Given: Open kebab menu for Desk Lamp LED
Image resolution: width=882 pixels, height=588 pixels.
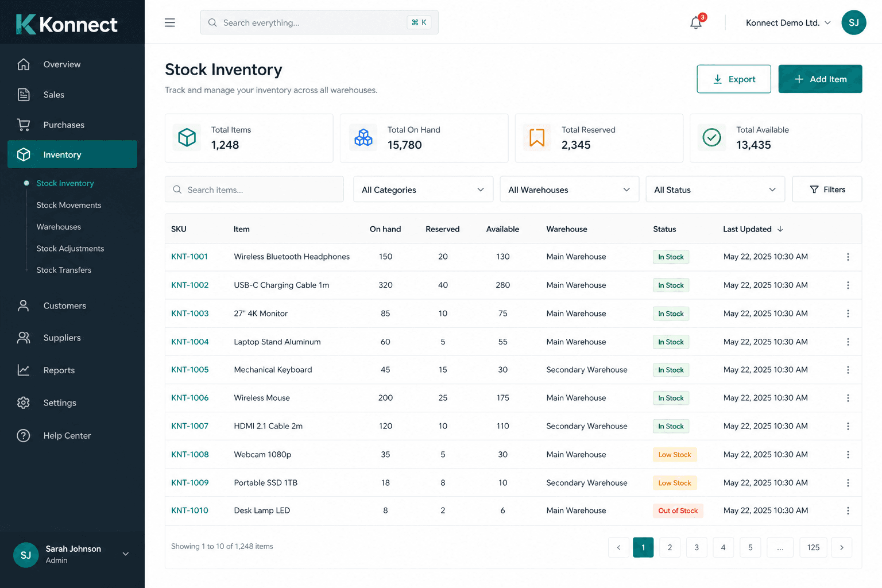Looking at the screenshot, I should 848,510.
